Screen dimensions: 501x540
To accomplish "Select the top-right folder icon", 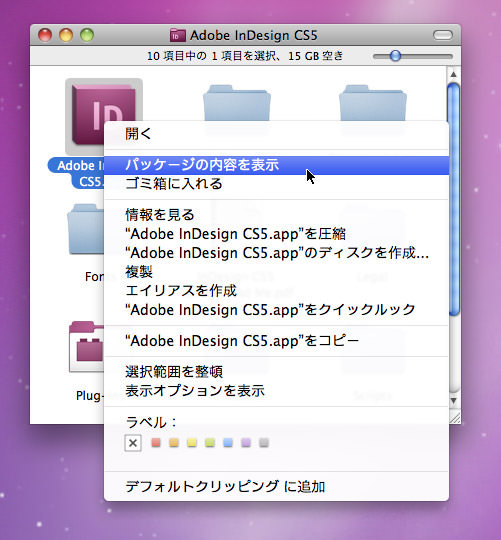I will pos(373,103).
